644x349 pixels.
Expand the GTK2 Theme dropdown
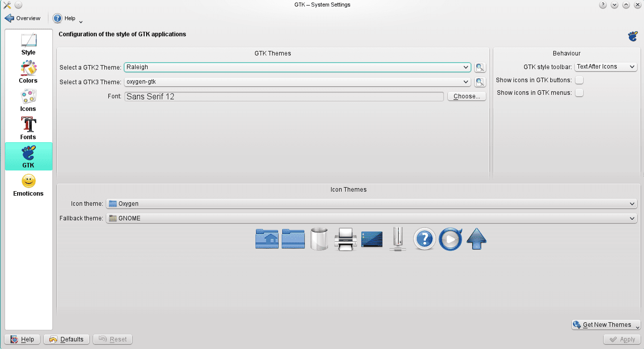pos(297,67)
